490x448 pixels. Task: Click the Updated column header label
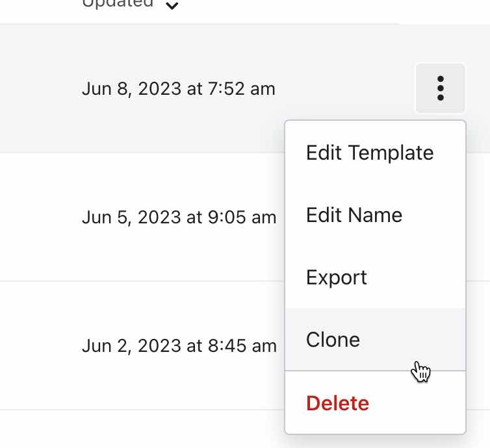point(118,3)
